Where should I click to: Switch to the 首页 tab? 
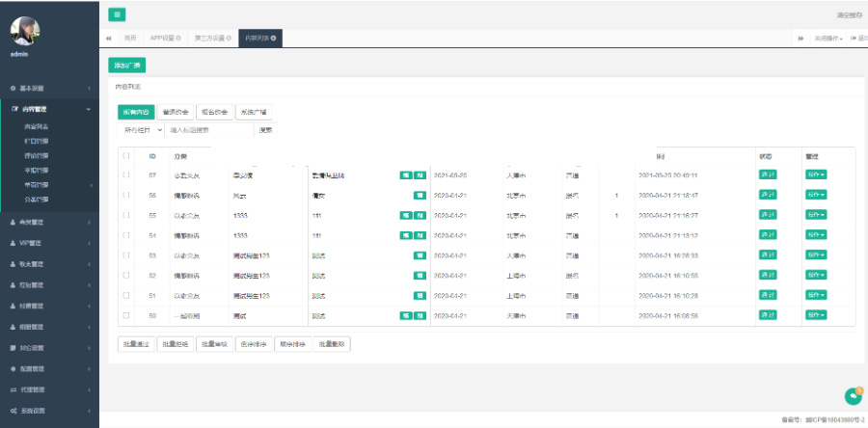(129, 38)
